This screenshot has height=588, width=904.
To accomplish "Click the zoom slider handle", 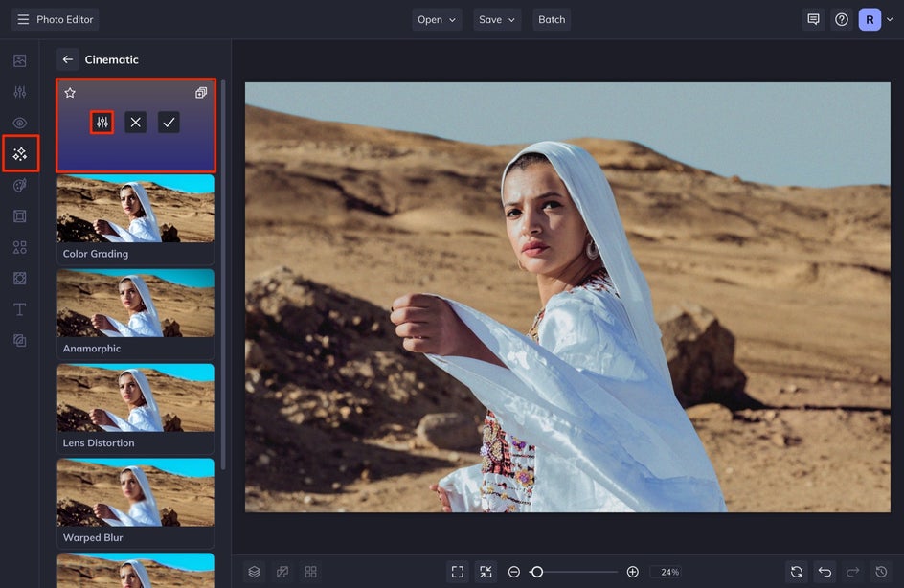I will pyautogui.click(x=536, y=572).
